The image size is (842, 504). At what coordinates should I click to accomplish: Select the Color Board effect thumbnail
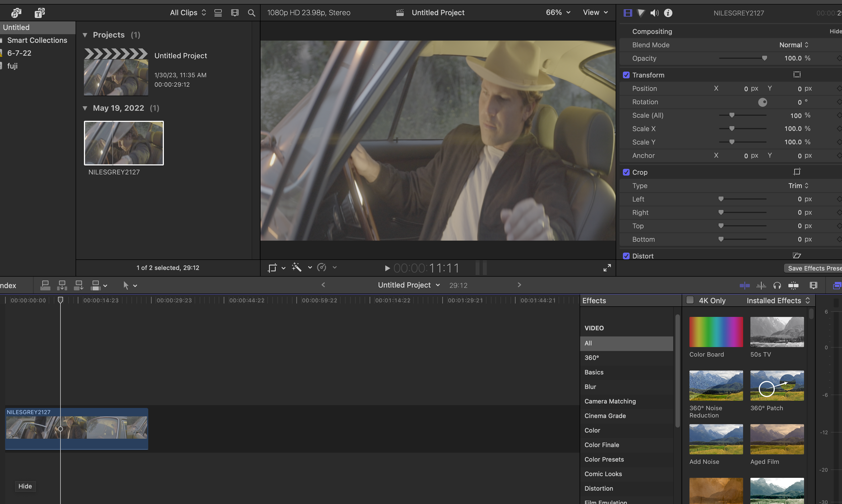[716, 332]
